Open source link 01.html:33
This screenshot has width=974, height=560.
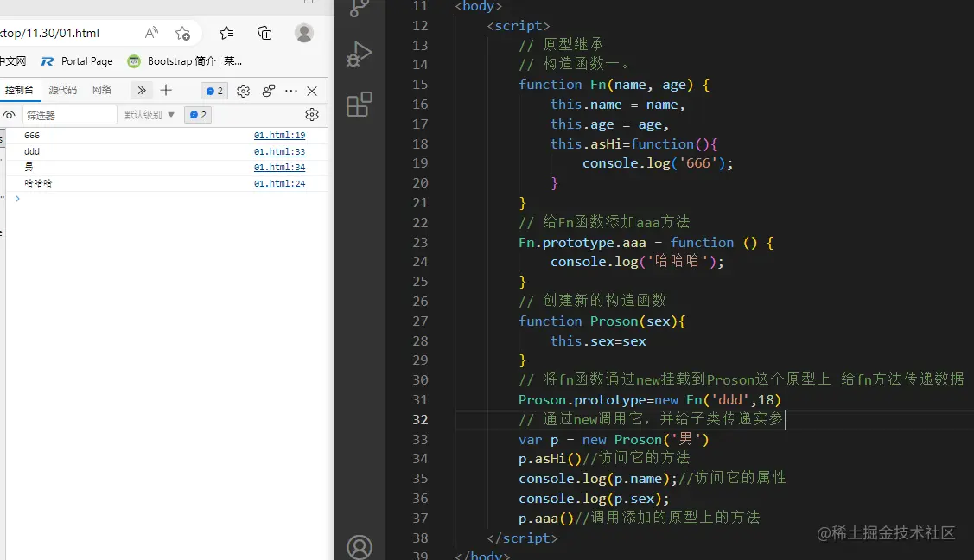coord(279,151)
